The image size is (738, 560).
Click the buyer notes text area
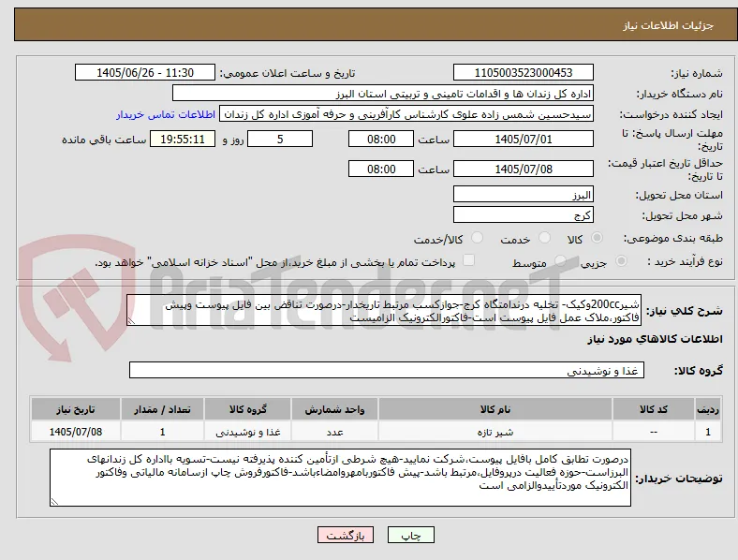pyautogui.click(x=340, y=478)
